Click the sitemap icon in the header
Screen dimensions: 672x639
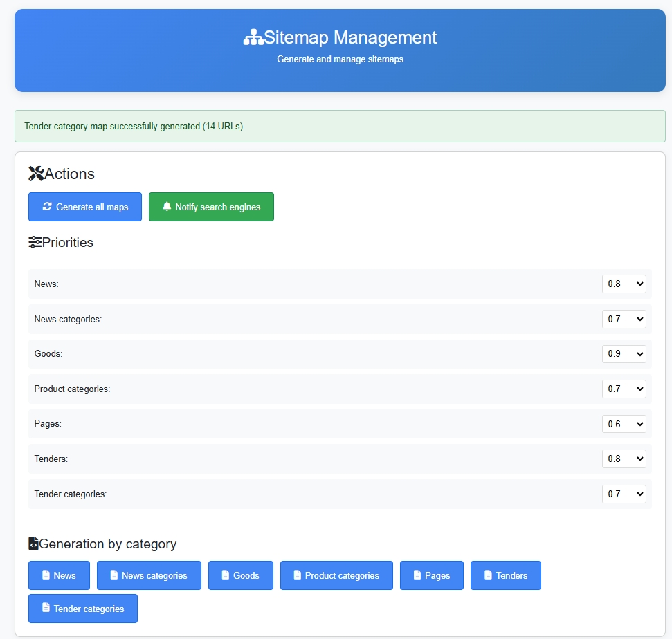(x=253, y=37)
